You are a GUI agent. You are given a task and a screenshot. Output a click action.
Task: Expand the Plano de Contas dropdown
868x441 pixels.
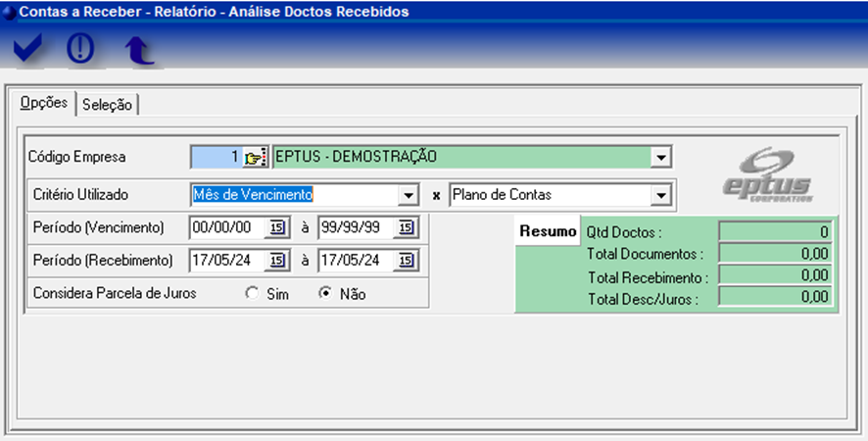coord(660,195)
